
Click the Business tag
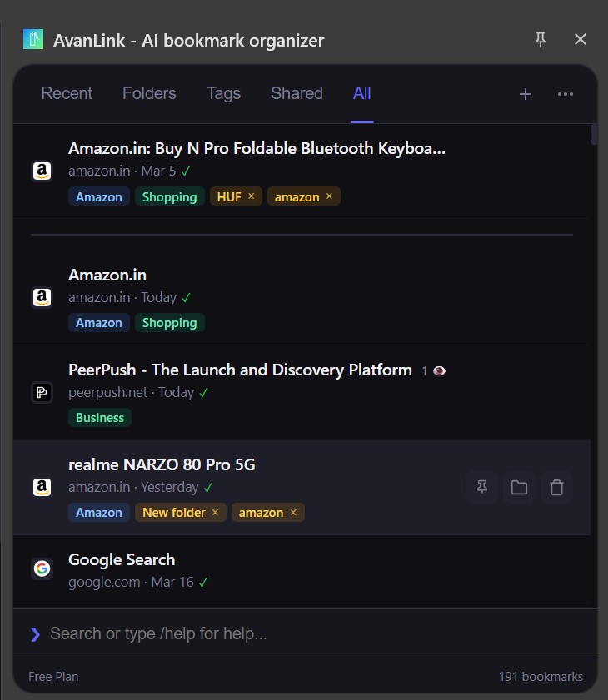[x=100, y=417]
